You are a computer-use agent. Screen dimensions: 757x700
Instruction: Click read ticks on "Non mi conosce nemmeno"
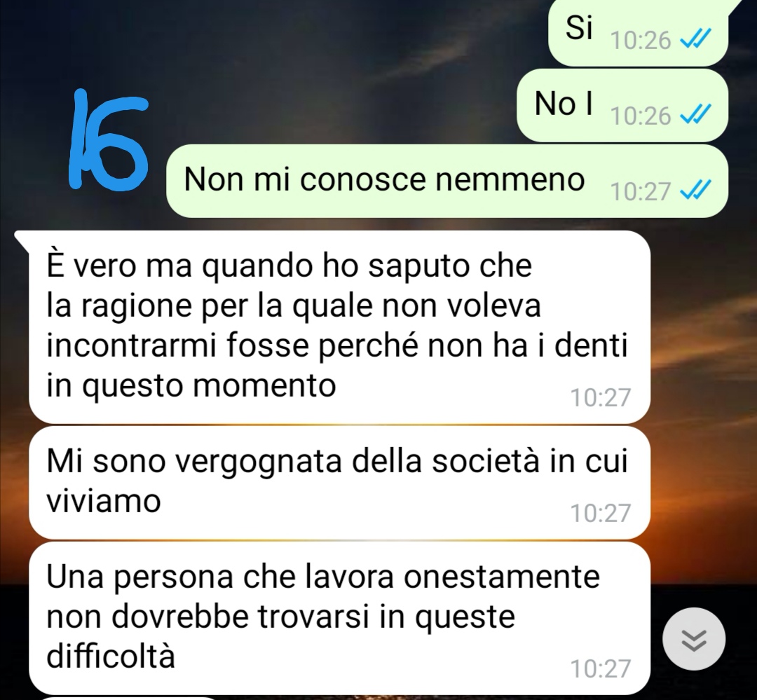tap(695, 190)
